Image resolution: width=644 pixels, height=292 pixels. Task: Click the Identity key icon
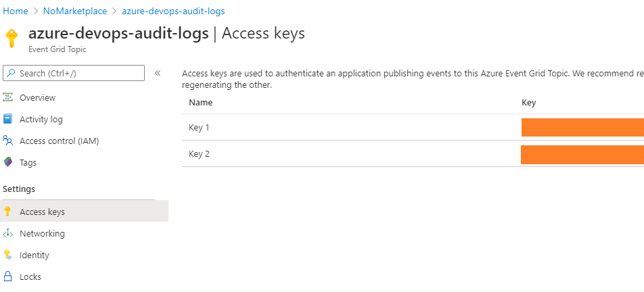click(8, 255)
